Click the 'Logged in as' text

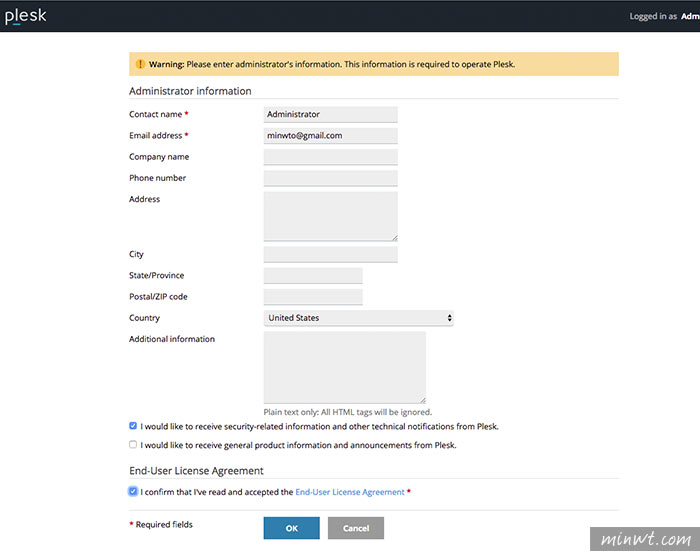[653, 17]
